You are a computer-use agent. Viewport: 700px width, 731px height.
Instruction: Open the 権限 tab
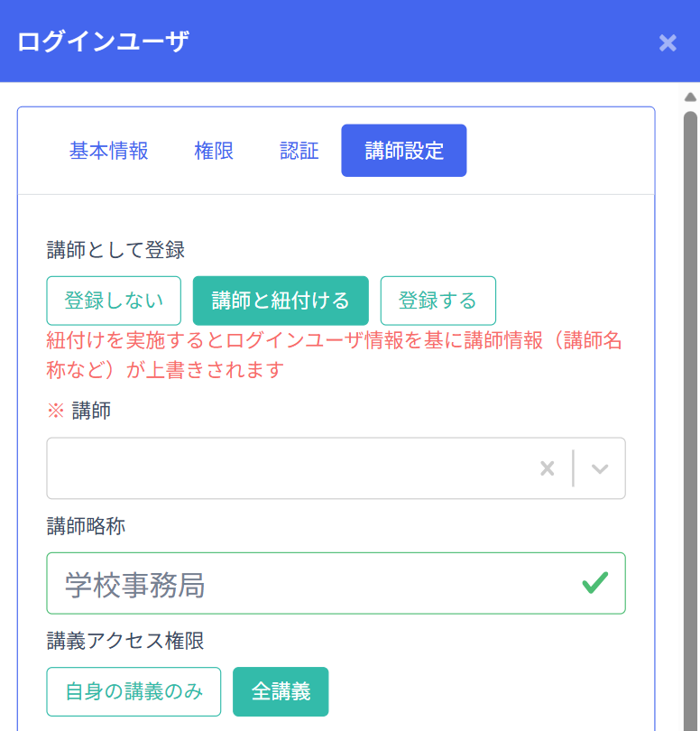click(214, 151)
